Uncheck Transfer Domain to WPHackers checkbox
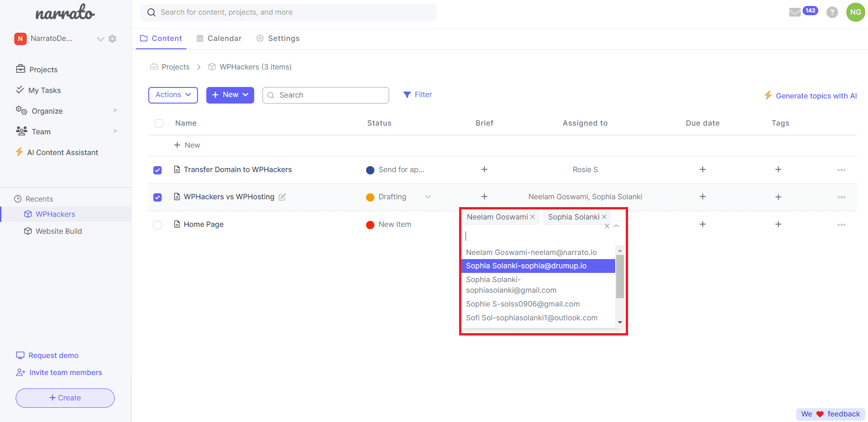This screenshot has height=422, width=868. point(157,170)
